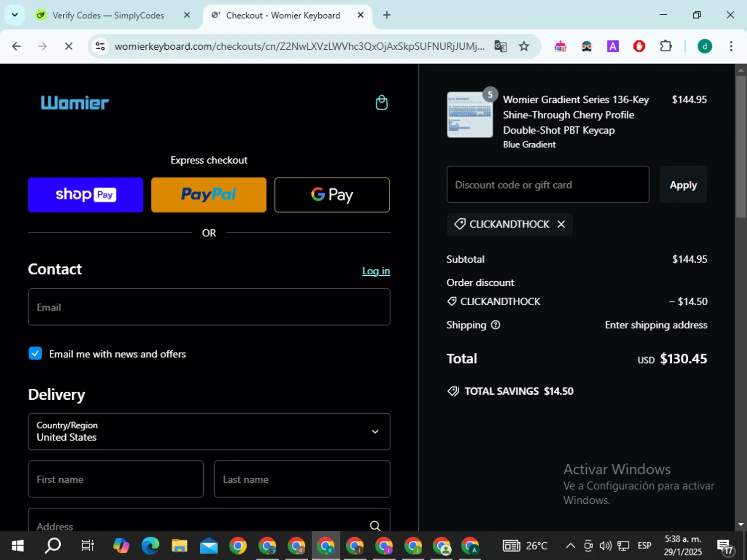This screenshot has width=747, height=560.
Task: Focus the Address field
Action: click(209, 520)
